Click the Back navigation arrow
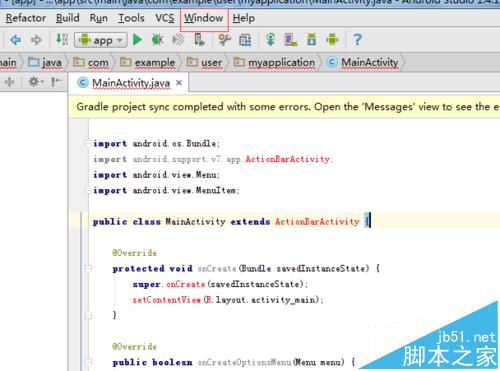This screenshot has width=500, height=371. pyautogui.click(x=15, y=40)
